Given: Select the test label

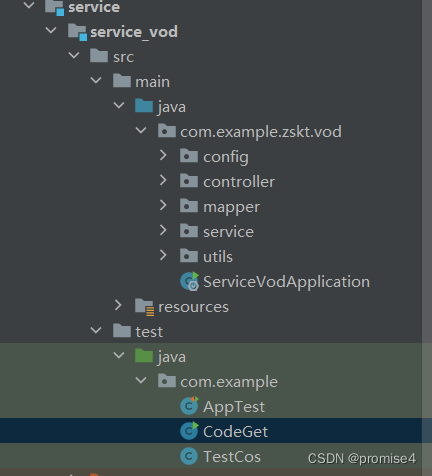Looking at the screenshot, I should coord(149,332).
